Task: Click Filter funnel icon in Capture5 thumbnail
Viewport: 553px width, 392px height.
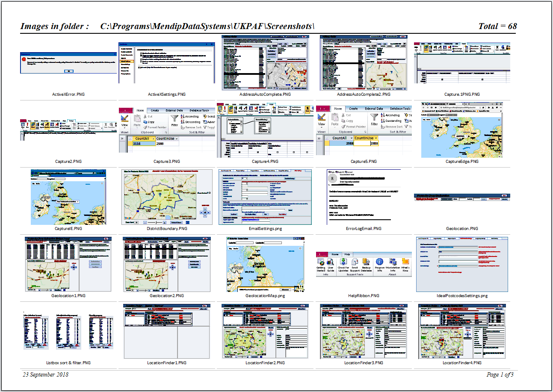Action: (x=374, y=117)
